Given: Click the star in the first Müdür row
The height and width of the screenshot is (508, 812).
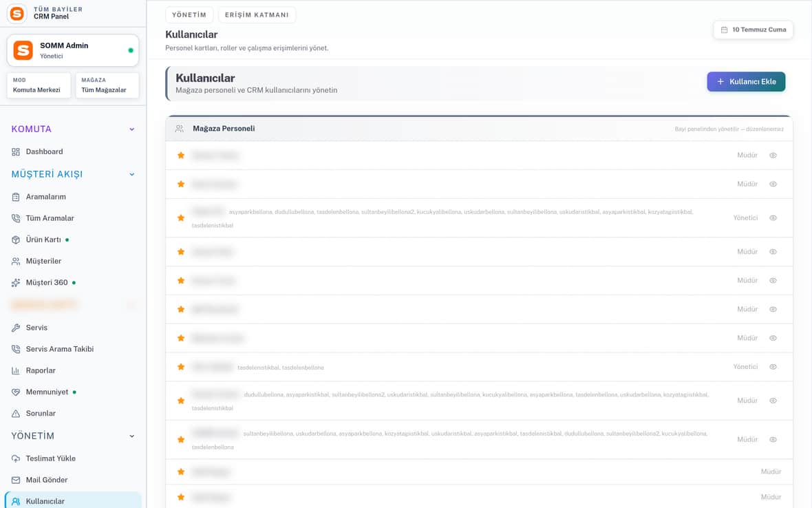Looking at the screenshot, I should click(181, 156).
